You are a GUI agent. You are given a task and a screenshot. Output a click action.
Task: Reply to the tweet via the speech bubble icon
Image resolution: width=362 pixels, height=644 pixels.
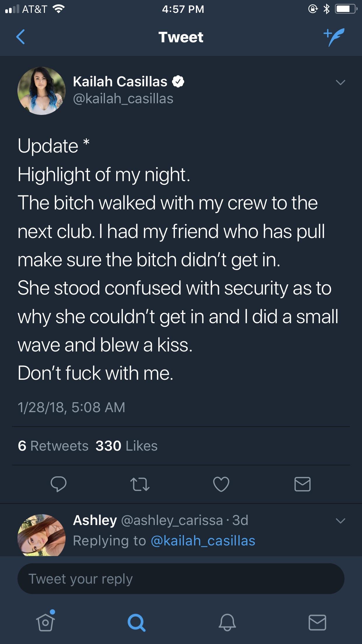58,484
